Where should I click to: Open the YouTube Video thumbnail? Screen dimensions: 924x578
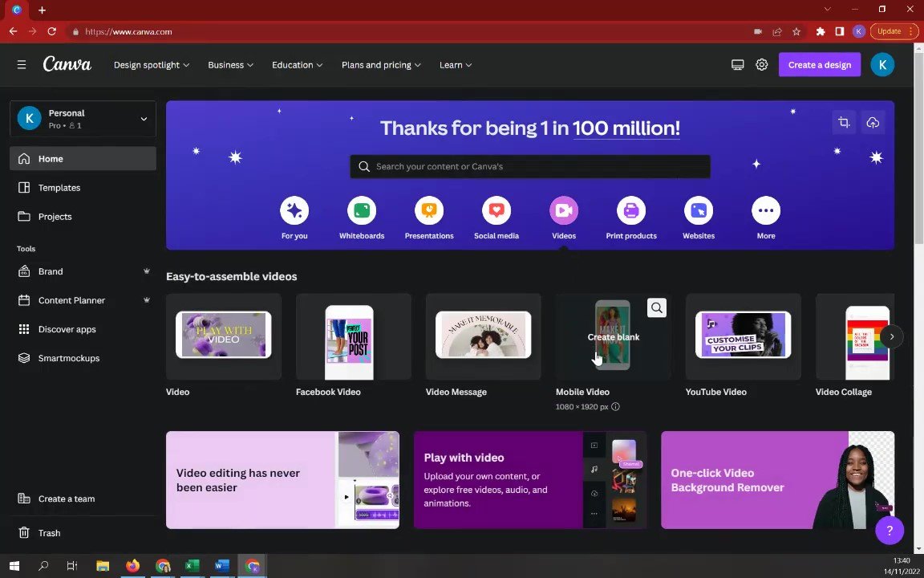tap(743, 336)
